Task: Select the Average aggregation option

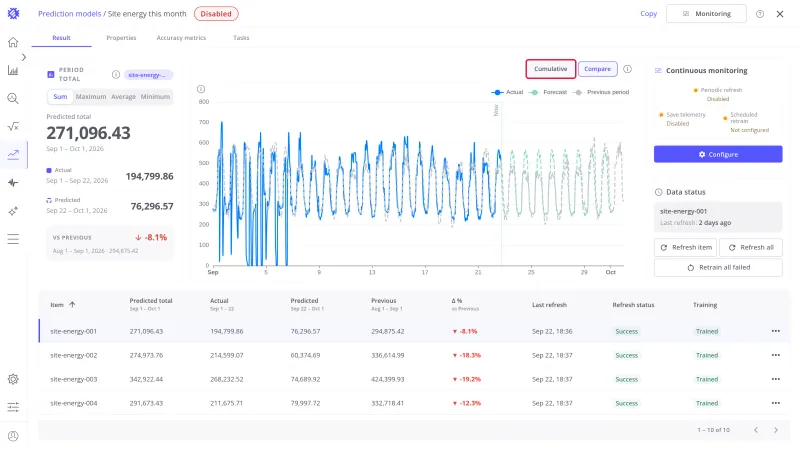Action: (x=123, y=96)
